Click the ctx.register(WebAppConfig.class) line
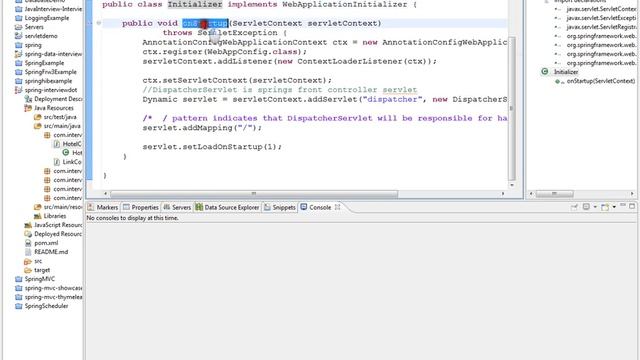Image resolution: width=640 pixels, height=360 pixels. click(x=224, y=52)
